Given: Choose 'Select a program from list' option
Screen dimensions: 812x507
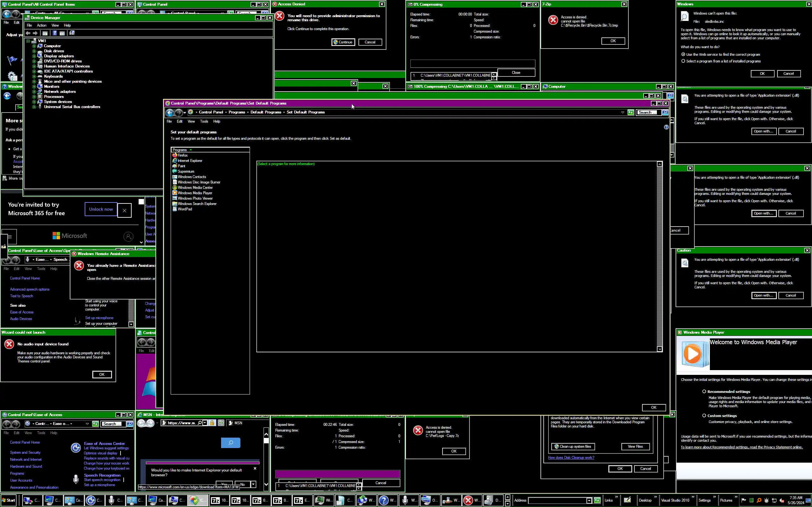Looking at the screenshot, I should tap(683, 61).
